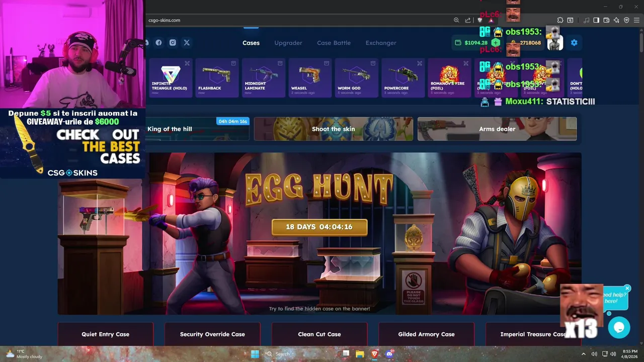The height and width of the screenshot is (362, 644).
Task: Open the blue settings gear icon
Action: pyautogui.click(x=574, y=43)
